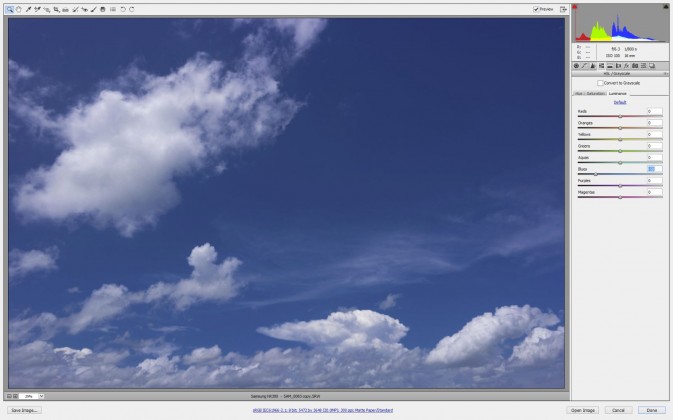The image size is (673, 420).
Task: Open the Effects (fx) panel icon
Action: pos(627,66)
